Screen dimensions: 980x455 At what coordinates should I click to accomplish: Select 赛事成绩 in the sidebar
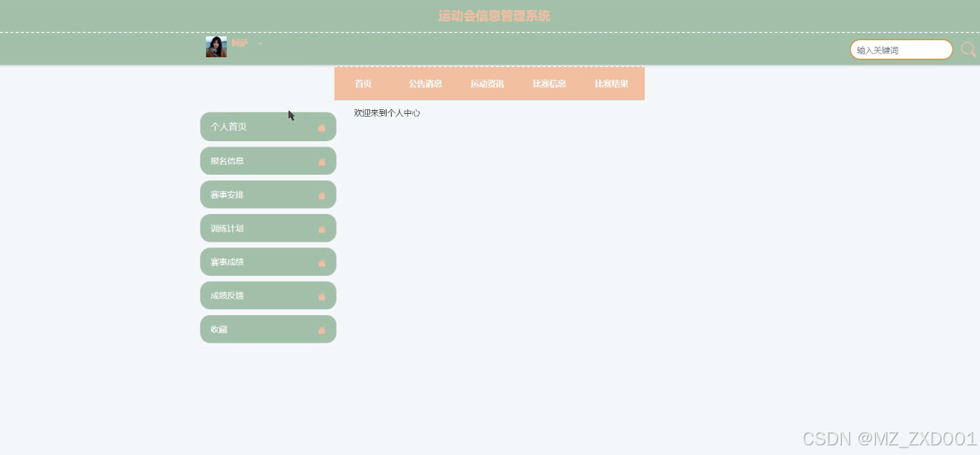268,262
